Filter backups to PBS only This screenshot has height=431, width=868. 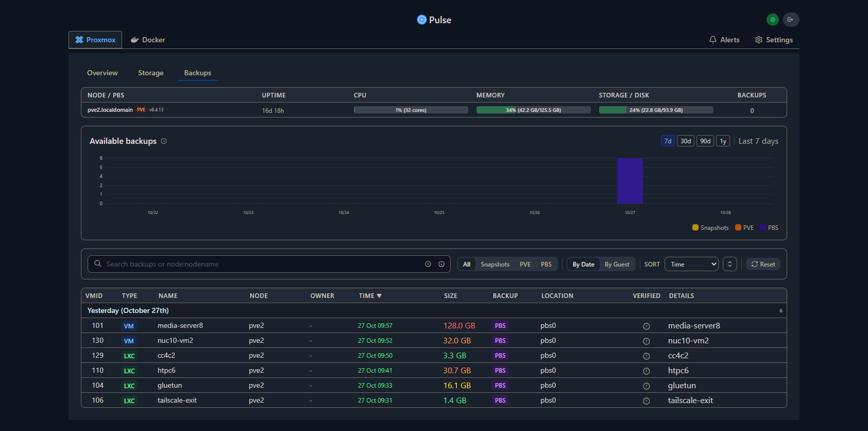click(546, 264)
